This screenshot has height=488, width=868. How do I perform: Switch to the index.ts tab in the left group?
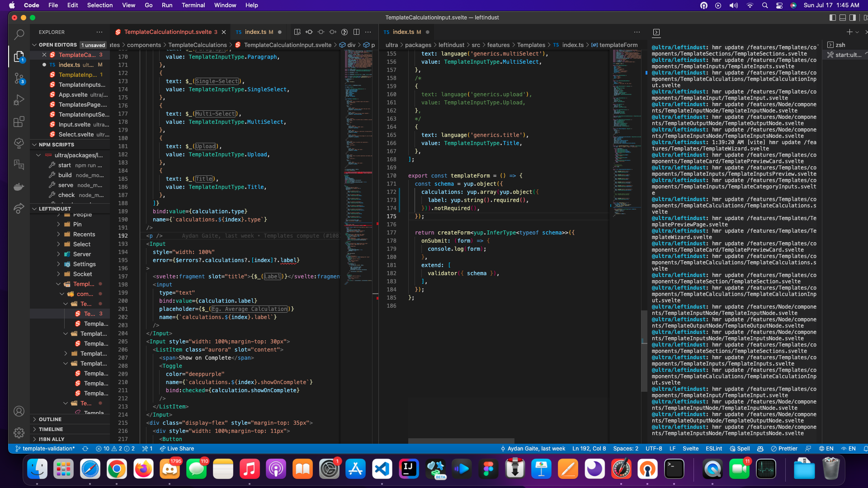[255, 32]
